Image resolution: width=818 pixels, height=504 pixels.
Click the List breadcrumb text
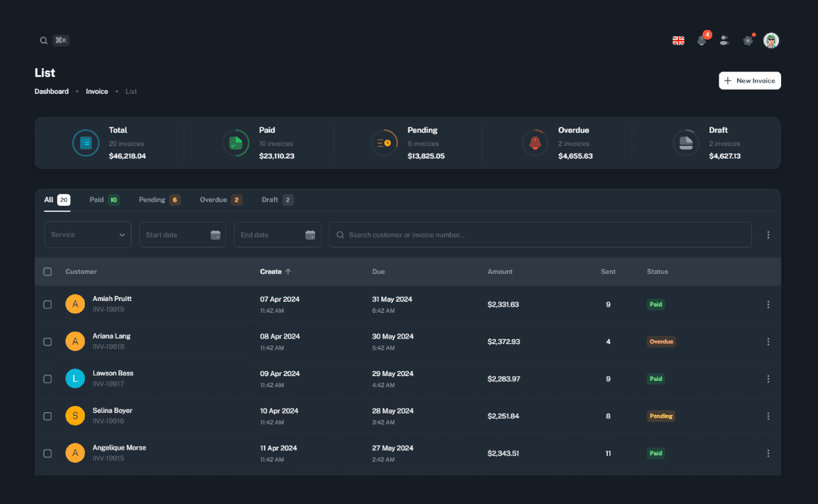pyautogui.click(x=131, y=92)
